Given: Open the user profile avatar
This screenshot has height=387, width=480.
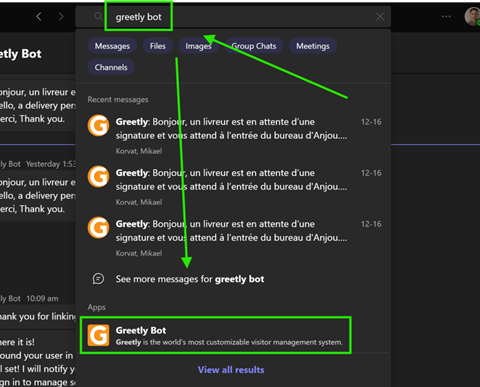Looking at the screenshot, I should pyautogui.click(x=472, y=16).
